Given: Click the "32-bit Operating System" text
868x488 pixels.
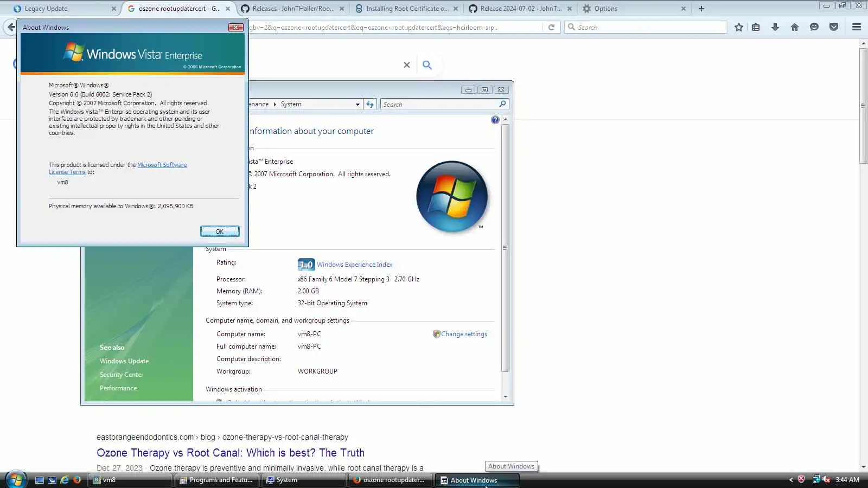Looking at the screenshot, I should click(332, 303).
